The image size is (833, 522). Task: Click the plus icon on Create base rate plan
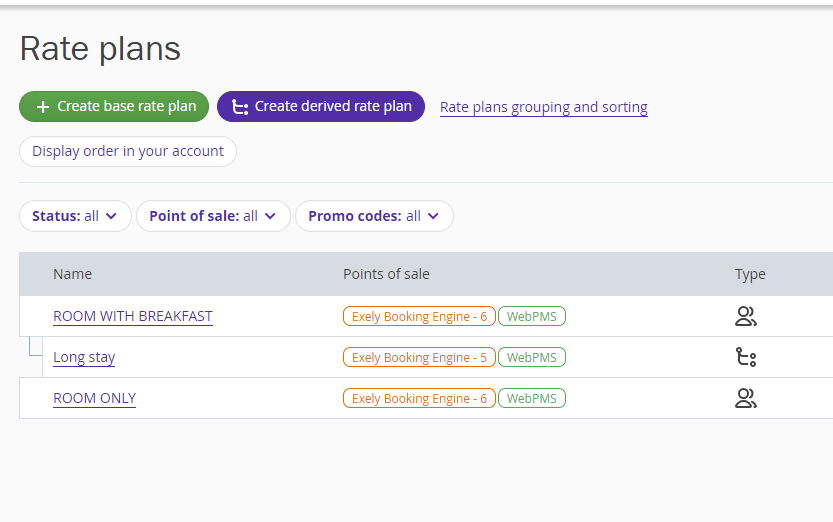pos(42,107)
